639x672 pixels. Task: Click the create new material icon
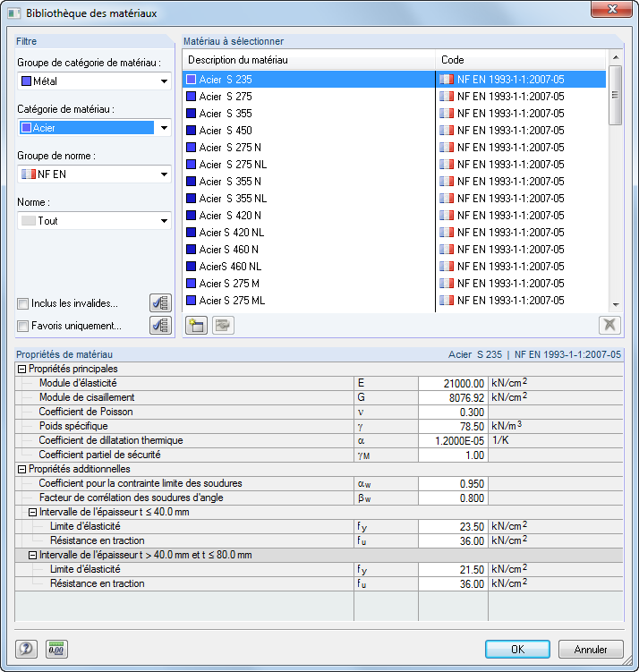196,326
